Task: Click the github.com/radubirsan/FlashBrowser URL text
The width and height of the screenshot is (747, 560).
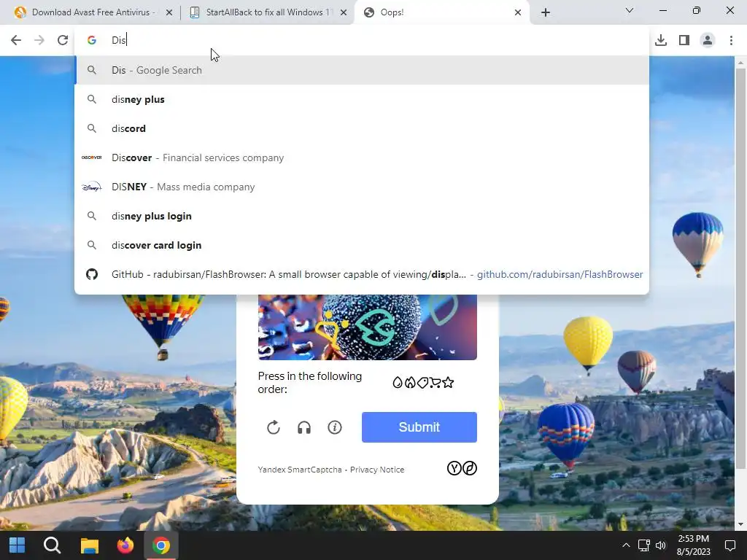Action: 560,274
